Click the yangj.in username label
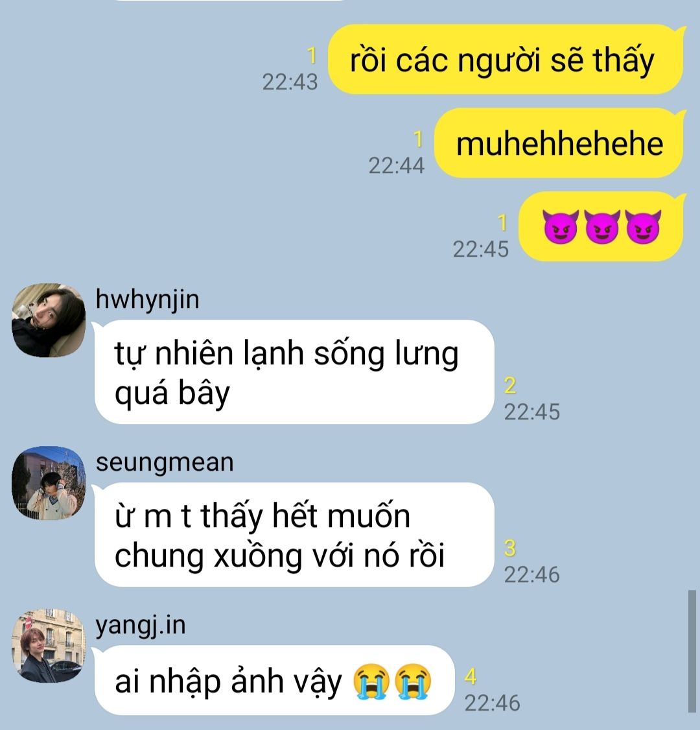The width and height of the screenshot is (700, 730). 141,625
